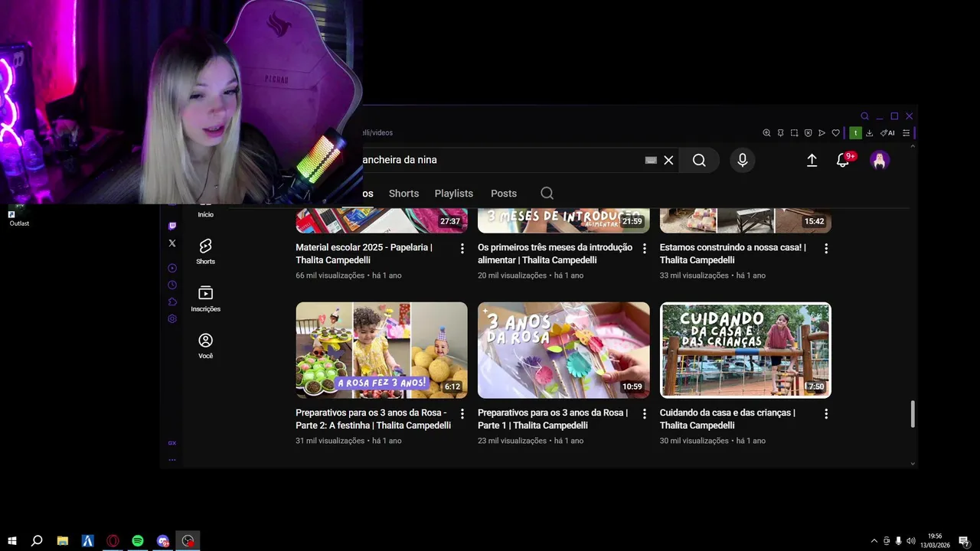Open the ad blocker shield icon
The height and width of the screenshot is (551, 980).
[x=808, y=132]
